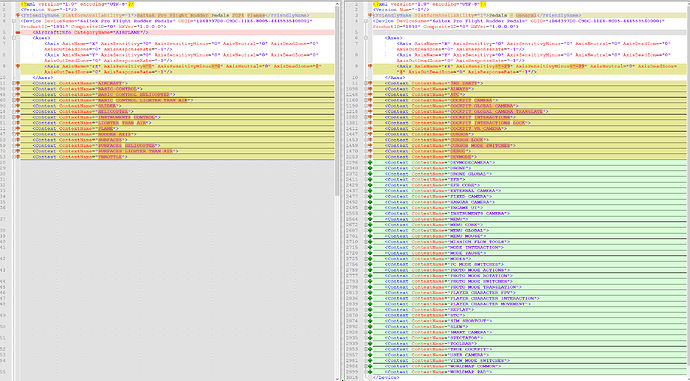Click green added marker on the REPLAY row
Screen dimensions: 690x381
click(x=370, y=310)
